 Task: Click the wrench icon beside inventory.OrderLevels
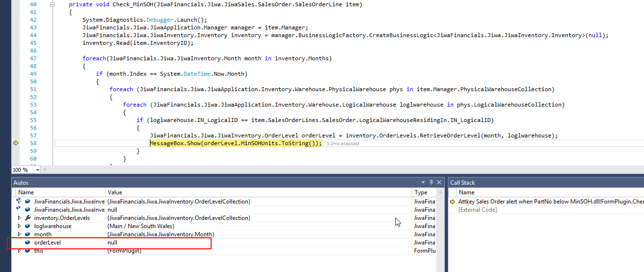[27, 218]
